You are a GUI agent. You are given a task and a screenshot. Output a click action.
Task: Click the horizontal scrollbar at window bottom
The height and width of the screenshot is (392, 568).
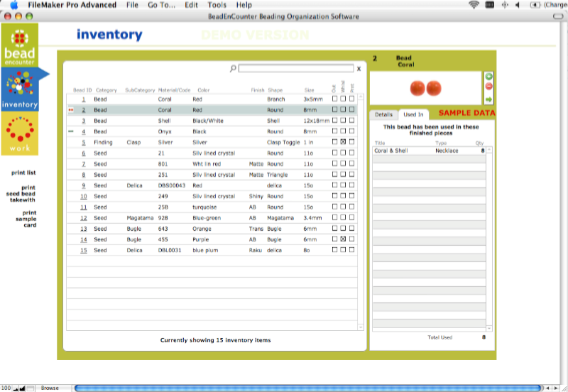point(308,388)
